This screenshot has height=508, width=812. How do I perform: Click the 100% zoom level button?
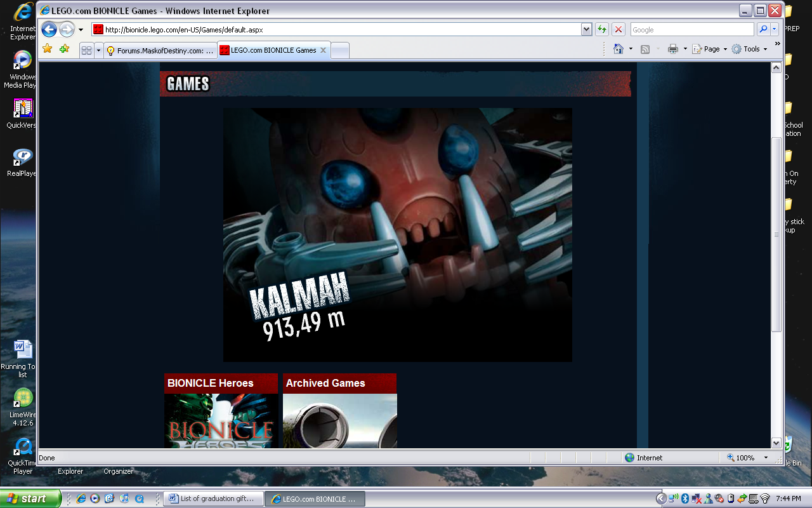pos(741,457)
